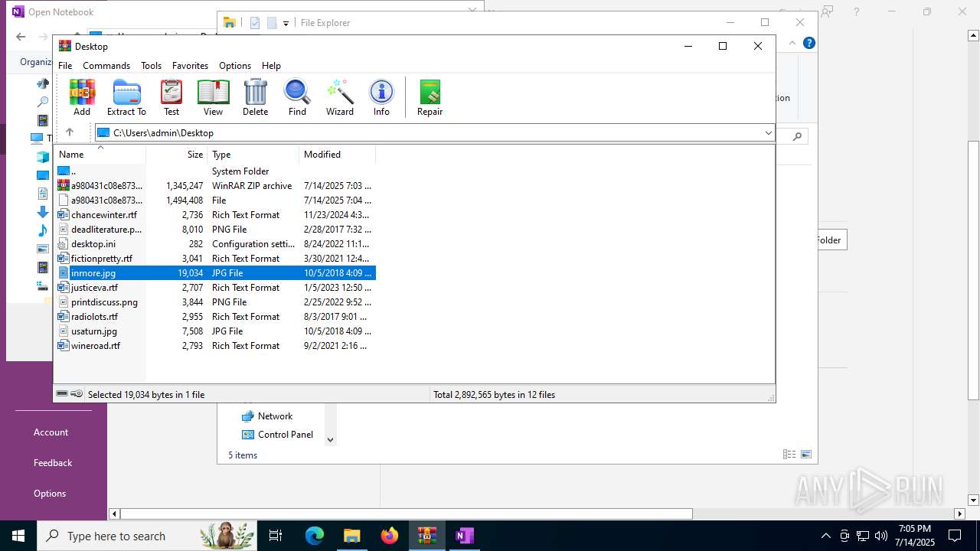The width and height of the screenshot is (980, 551).
Task: Click the Add toolbar icon in WinRAR
Action: coord(82,97)
